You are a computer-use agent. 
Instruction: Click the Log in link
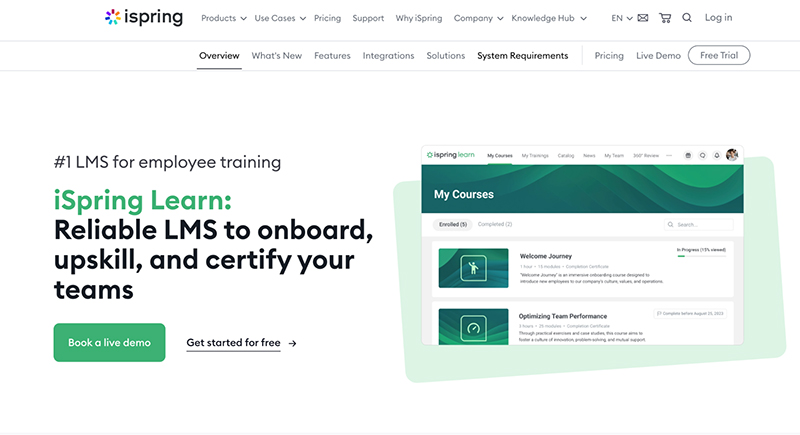point(718,18)
